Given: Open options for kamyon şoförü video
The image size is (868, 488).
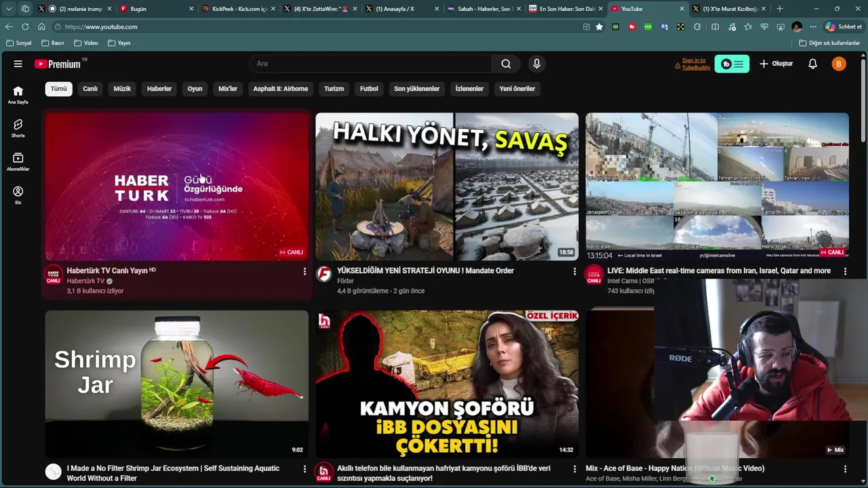Looking at the screenshot, I should click(x=574, y=469).
